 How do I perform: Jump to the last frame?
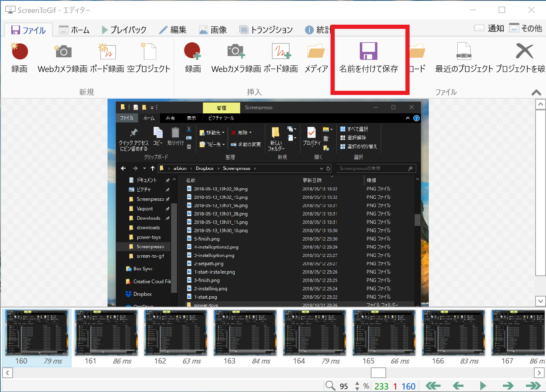click(533, 386)
